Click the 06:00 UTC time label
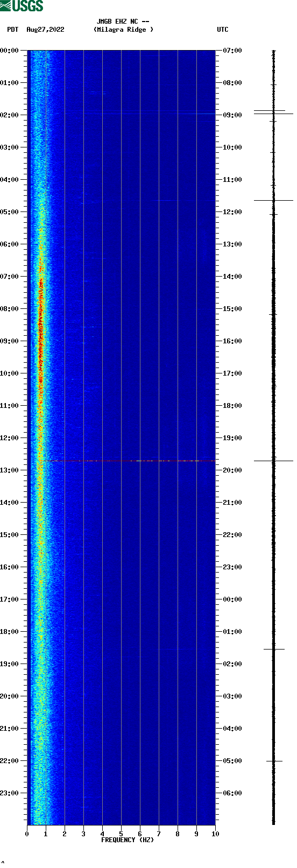The height and width of the screenshot is (868, 297). (x=232, y=793)
